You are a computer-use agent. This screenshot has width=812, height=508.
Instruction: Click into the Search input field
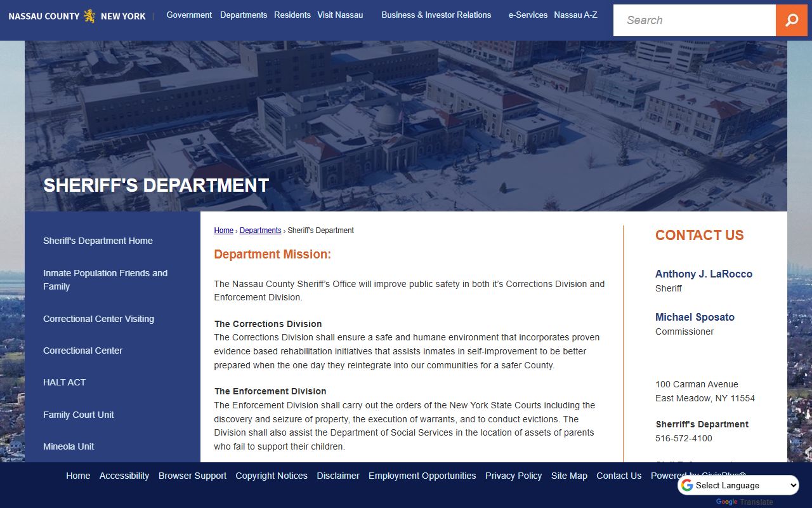(x=695, y=20)
